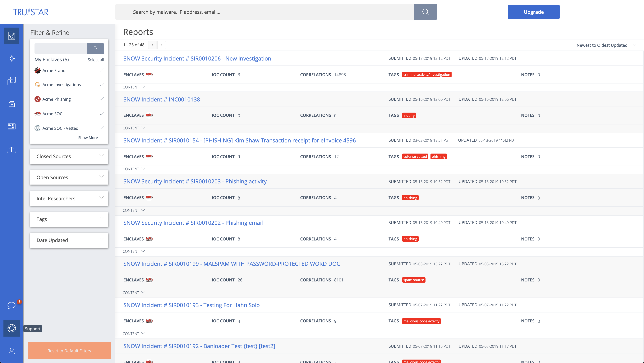Go to previous page of reports
The height and width of the screenshot is (363, 644).
(153, 45)
